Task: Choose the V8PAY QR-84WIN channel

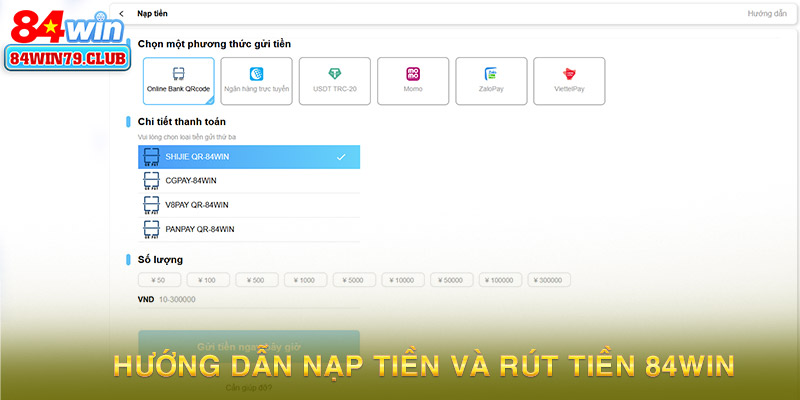Action: click(249, 205)
